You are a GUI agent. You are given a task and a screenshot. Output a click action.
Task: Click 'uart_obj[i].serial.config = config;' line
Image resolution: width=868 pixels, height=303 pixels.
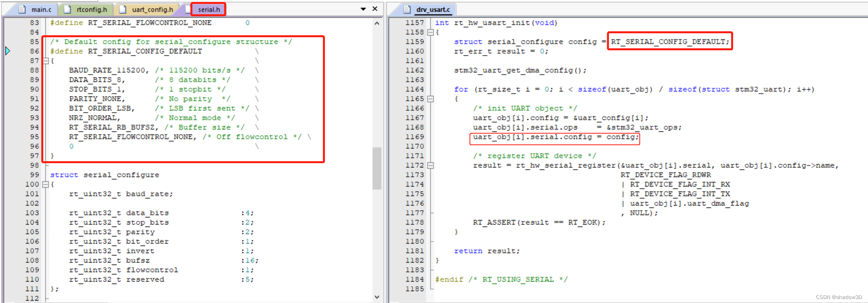pos(556,137)
